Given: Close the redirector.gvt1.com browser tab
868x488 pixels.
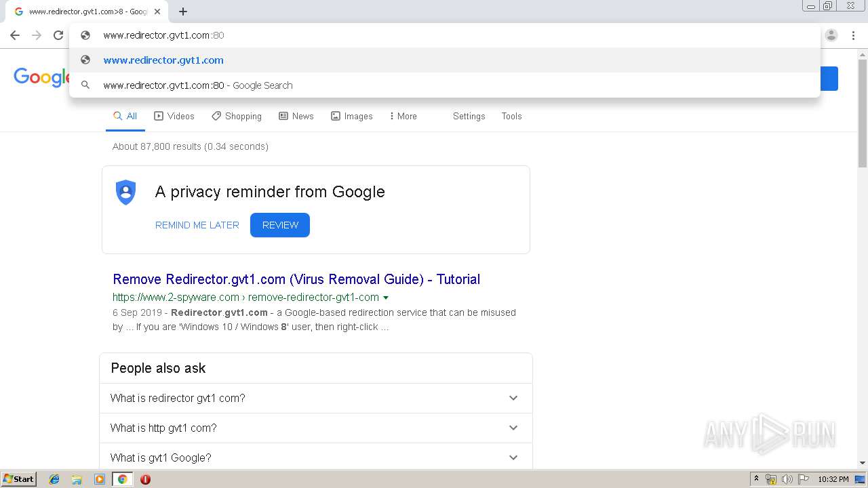Looking at the screenshot, I should (157, 12).
